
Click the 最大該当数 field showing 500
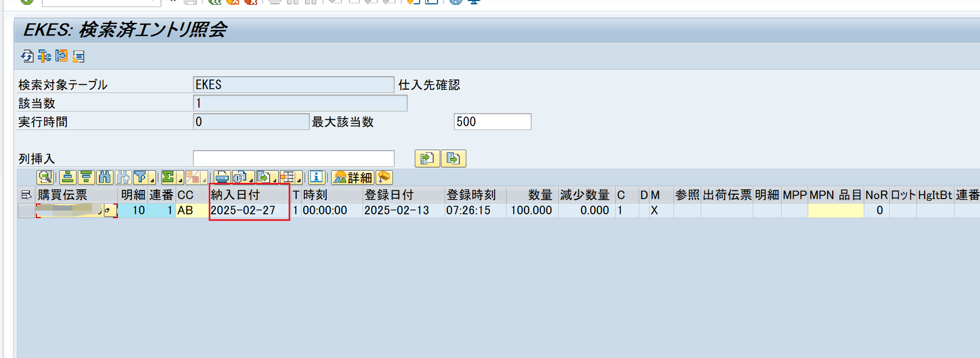point(492,122)
